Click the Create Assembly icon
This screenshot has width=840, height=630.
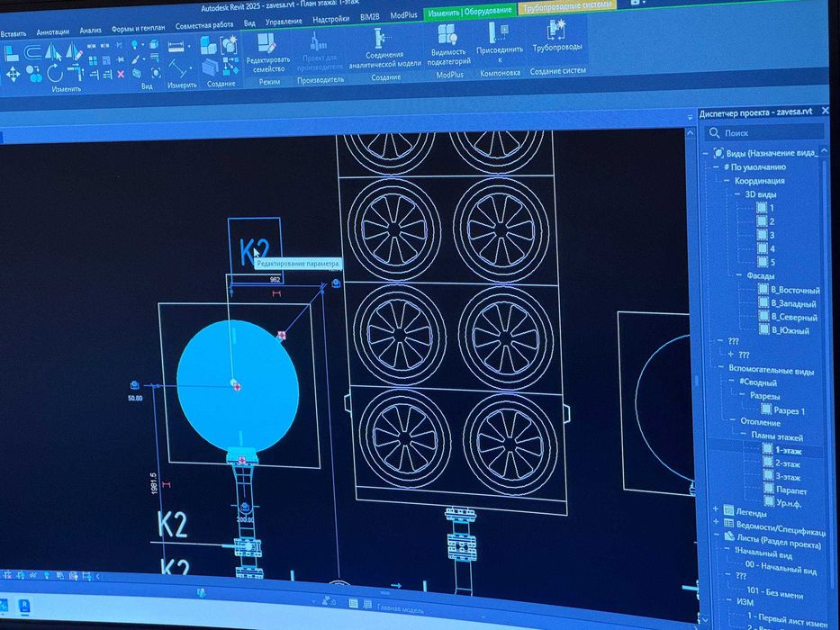[x=208, y=46]
